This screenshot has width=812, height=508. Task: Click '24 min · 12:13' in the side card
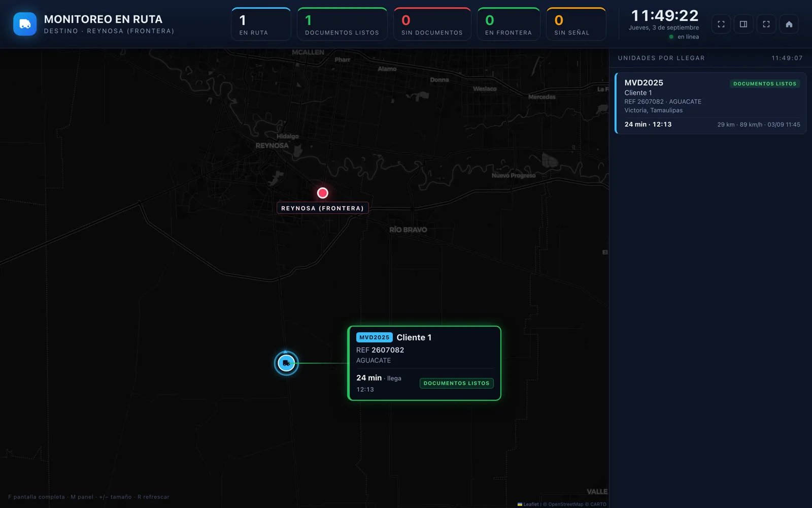[648, 124]
